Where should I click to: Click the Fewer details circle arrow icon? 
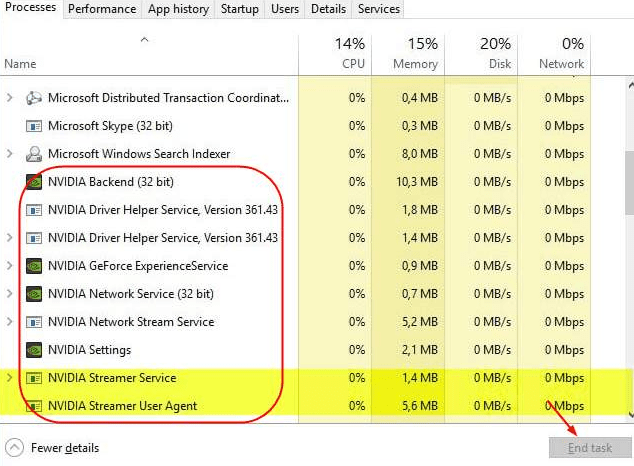[15, 448]
